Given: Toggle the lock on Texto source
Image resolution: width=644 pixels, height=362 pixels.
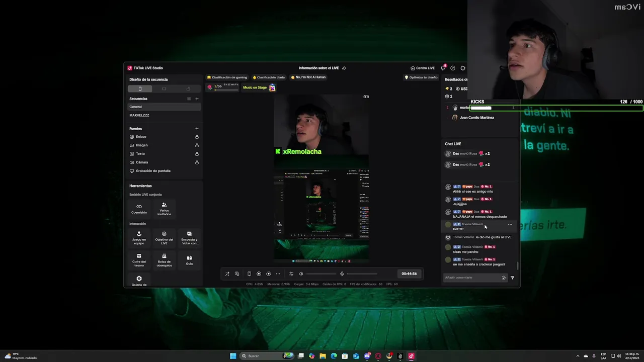Looking at the screenshot, I should (197, 154).
